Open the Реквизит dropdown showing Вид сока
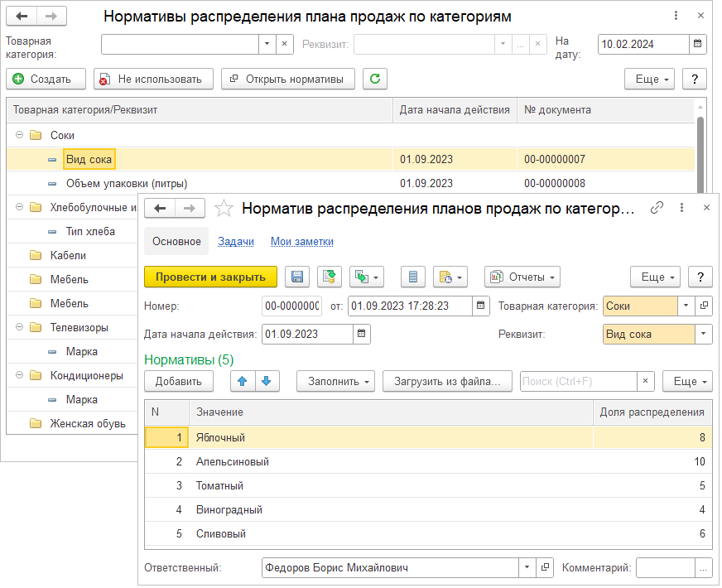722x588 pixels. 704,335
